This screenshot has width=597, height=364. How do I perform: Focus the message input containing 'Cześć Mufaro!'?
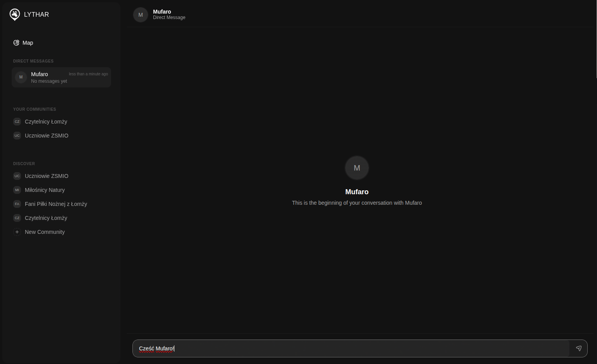pos(350,348)
